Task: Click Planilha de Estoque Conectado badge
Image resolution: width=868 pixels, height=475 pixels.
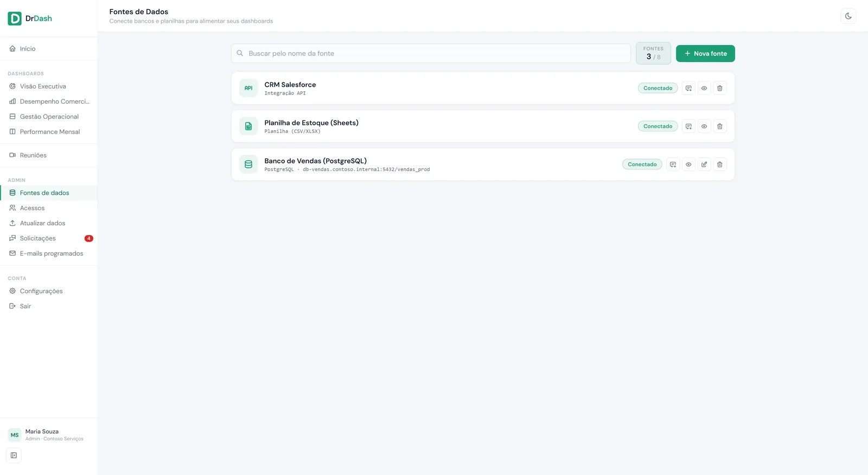Action: point(658,126)
